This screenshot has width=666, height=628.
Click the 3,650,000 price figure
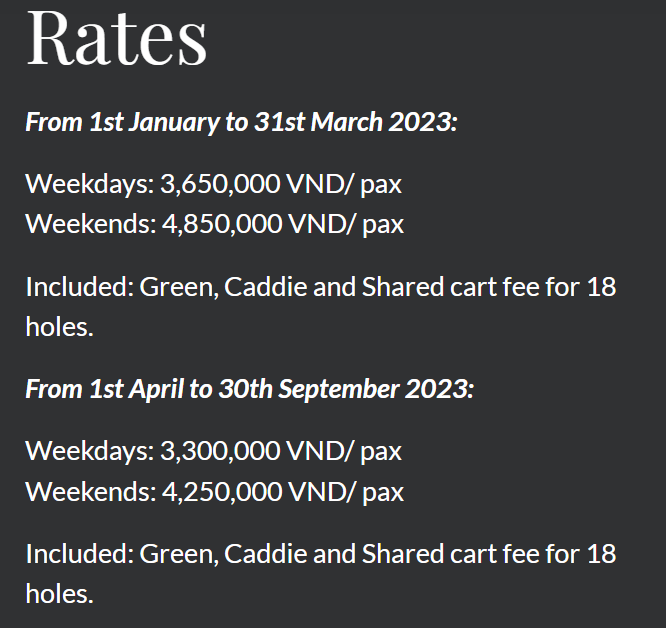pos(220,184)
